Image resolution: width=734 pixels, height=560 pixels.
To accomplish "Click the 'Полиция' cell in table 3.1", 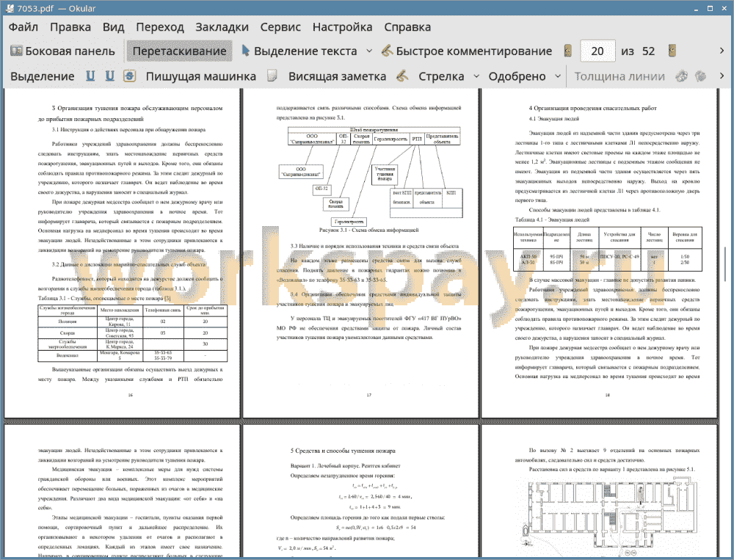I will tap(68, 321).
